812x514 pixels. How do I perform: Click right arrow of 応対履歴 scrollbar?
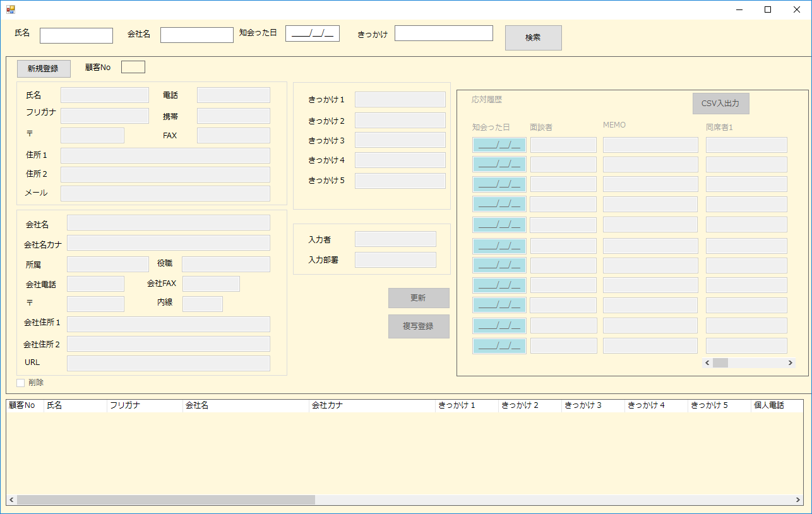pos(790,363)
